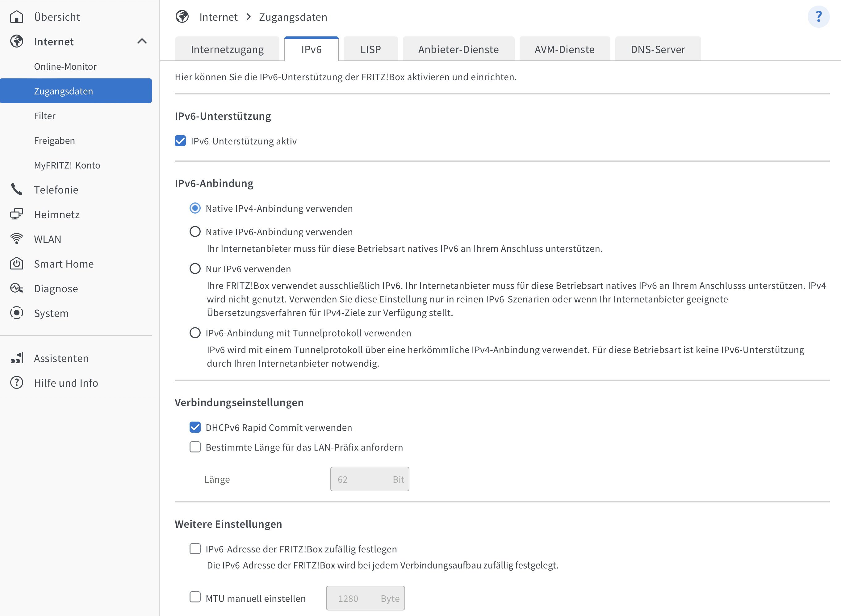The width and height of the screenshot is (841, 616).
Task: Click the Übersicht home icon
Action: [x=16, y=17]
